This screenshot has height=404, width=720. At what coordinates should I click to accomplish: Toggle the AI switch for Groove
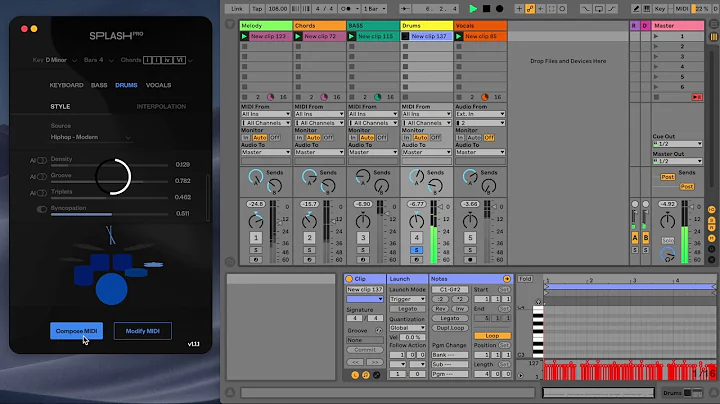41,177
